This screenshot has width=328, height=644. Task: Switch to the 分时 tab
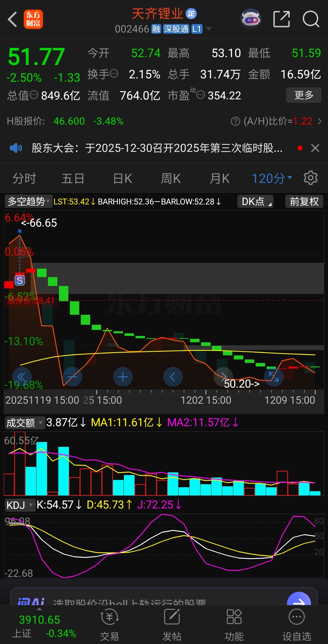[24, 178]
